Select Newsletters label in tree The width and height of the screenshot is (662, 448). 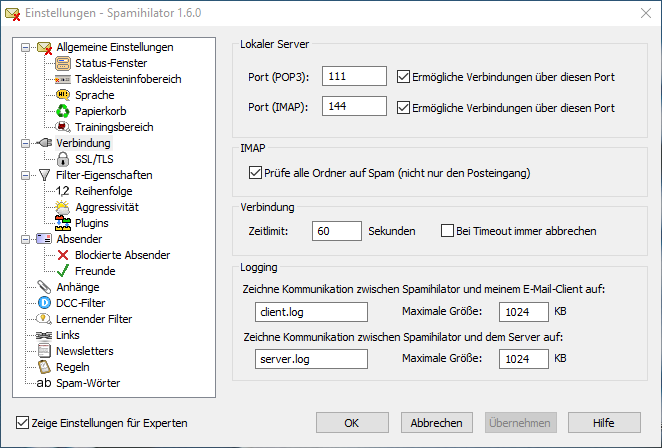tap(84, 351)
